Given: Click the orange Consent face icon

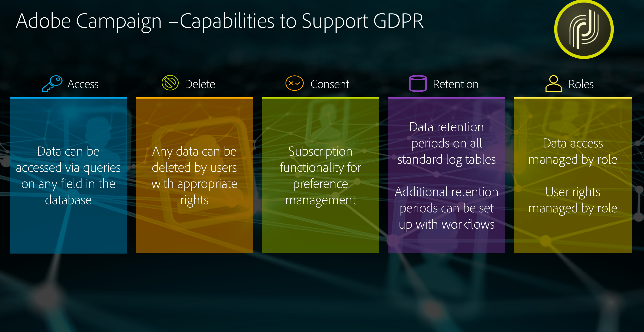Looking at the screenshot, I should pos(294,83).
